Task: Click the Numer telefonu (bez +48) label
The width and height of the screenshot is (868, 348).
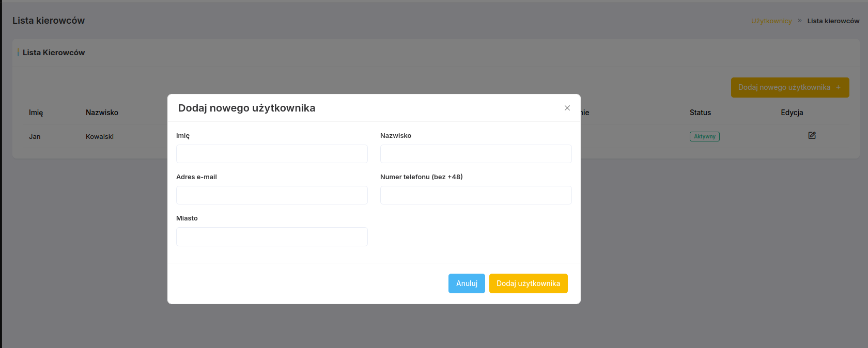Action: coord(421,177)
